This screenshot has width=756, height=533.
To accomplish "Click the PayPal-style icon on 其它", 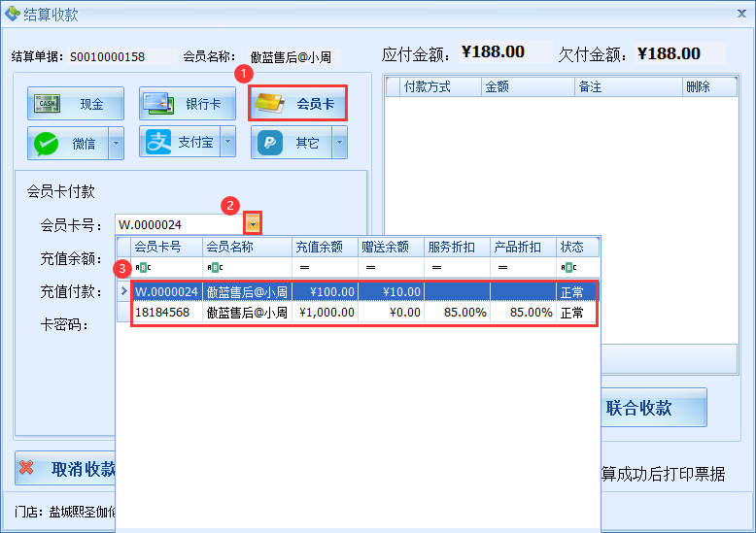I will pos(270,143).
